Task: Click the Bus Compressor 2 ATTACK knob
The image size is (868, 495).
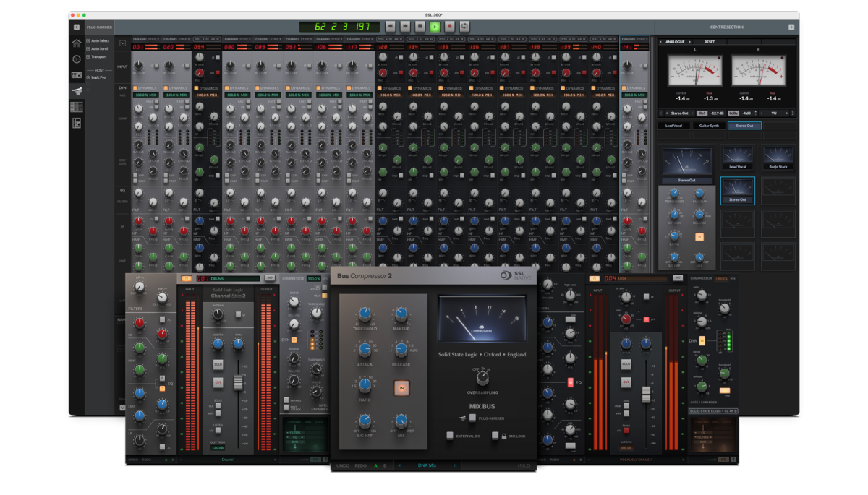Action: (x=365, y=350)
